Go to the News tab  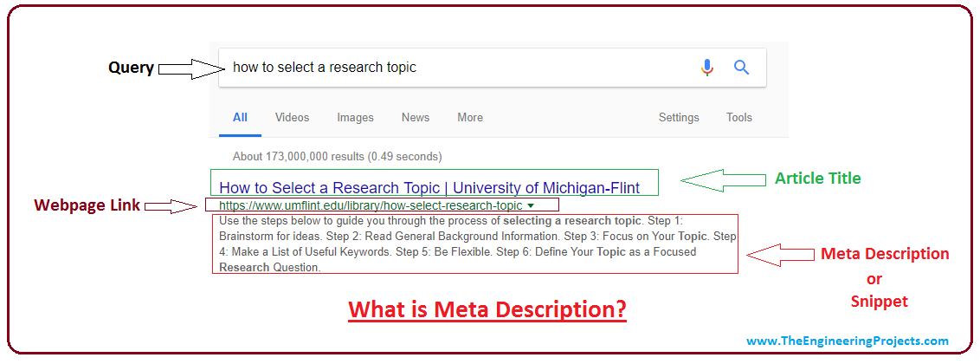[x=416, y=118]
